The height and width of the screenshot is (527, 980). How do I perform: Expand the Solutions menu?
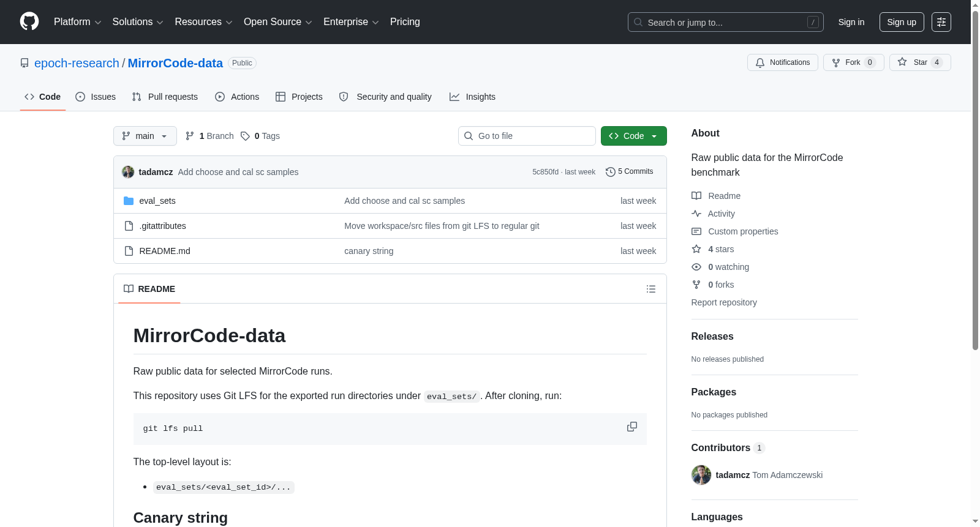[x=138, y=22]
